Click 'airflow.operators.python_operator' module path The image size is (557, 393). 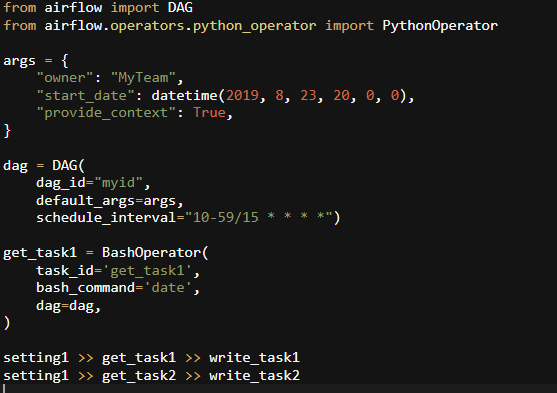pyautogui.click(x=180, y=26)
